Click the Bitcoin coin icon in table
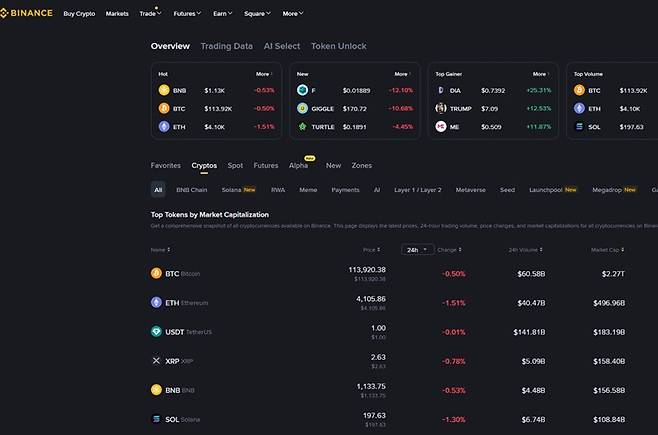658x435 pixels. click(156, 273)
